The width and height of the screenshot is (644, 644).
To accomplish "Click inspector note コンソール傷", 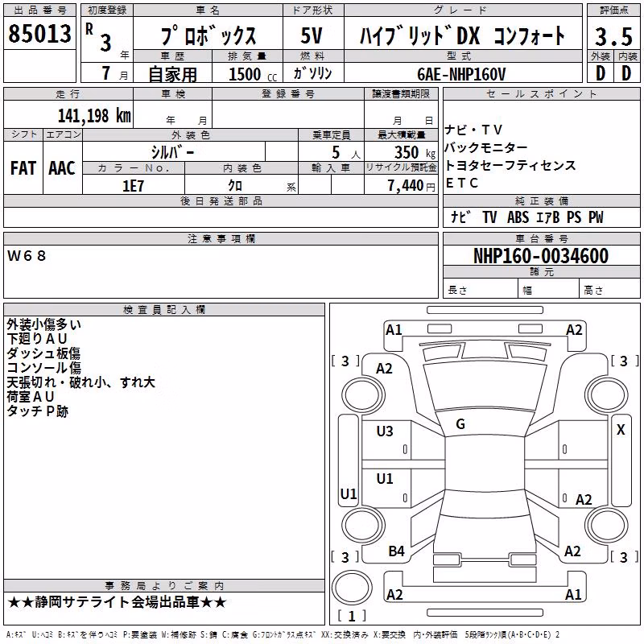I will (44, 368).
